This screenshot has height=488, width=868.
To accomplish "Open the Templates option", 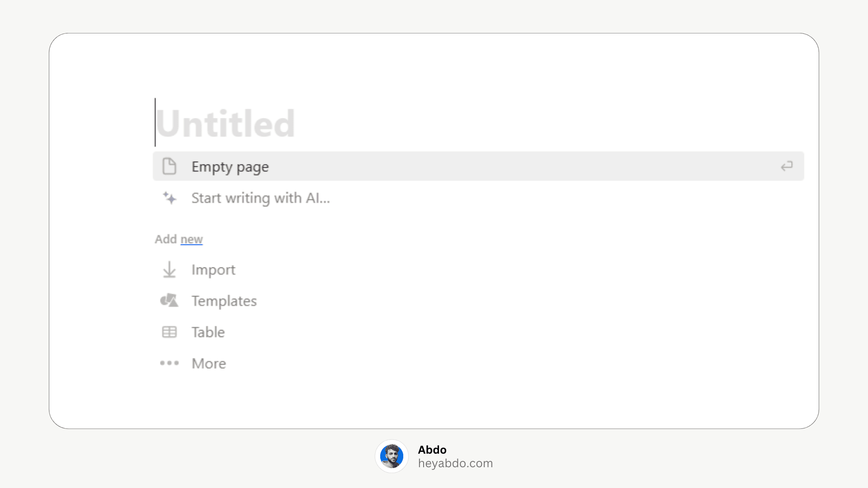I will [x=224, y=301].
